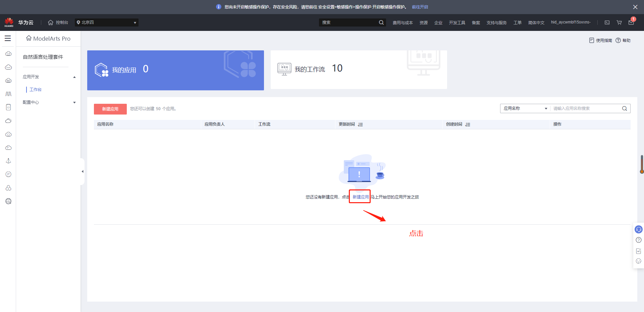This screenshot has height=312, width=644.
Task: Click the red 新建应用 button
Action: [110, 109]
